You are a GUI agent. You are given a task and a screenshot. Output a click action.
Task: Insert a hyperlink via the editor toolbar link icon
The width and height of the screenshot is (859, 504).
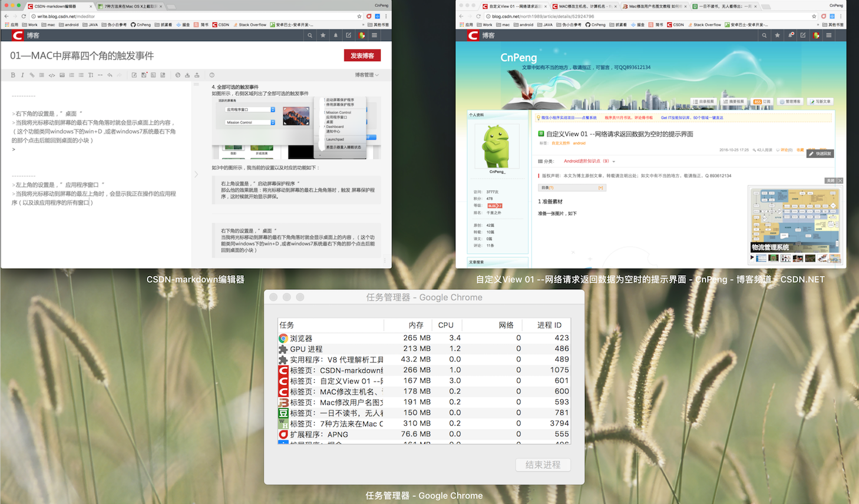coord(32,75)
